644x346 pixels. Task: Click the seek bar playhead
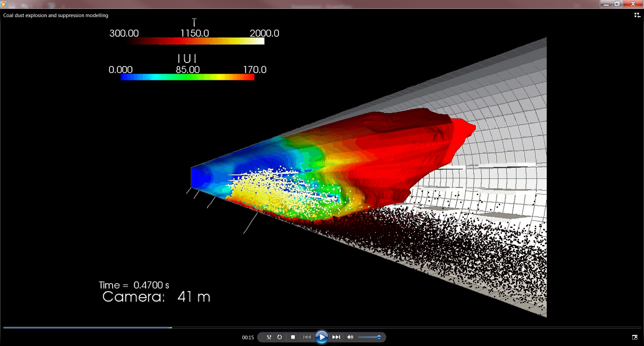coord(171,328)
